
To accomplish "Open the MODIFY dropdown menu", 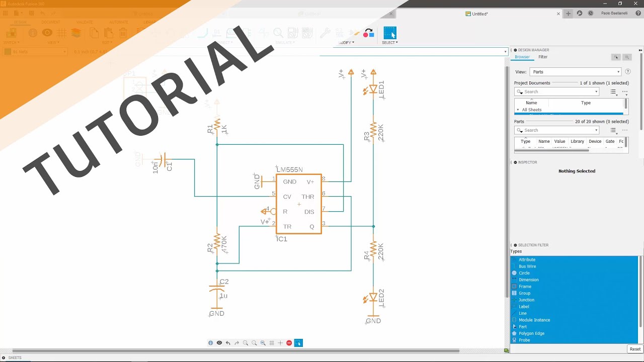I will pos(346,43).
